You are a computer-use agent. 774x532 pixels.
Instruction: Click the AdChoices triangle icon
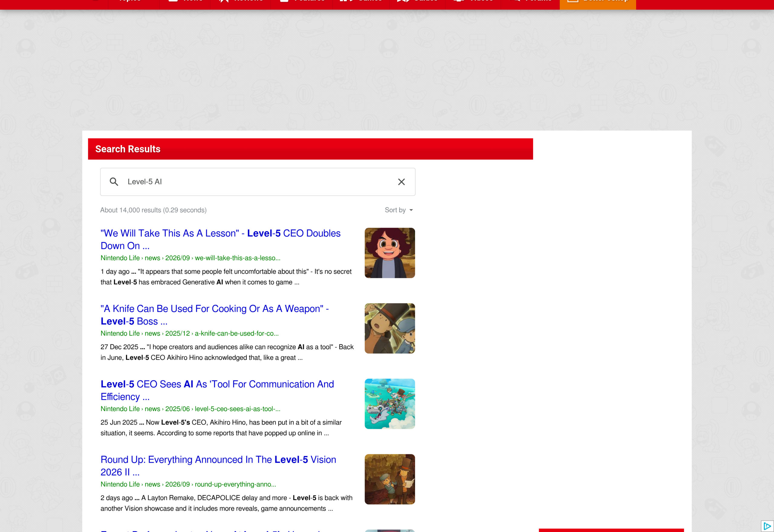[x=767, y=526]
